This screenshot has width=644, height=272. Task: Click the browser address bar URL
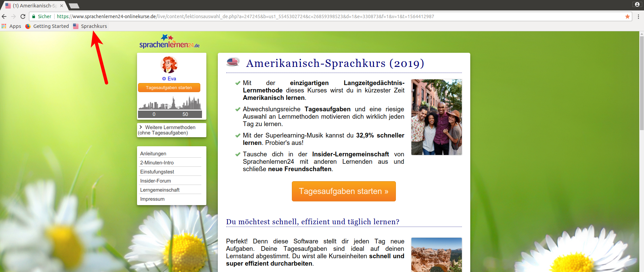(x=245, y=16)
